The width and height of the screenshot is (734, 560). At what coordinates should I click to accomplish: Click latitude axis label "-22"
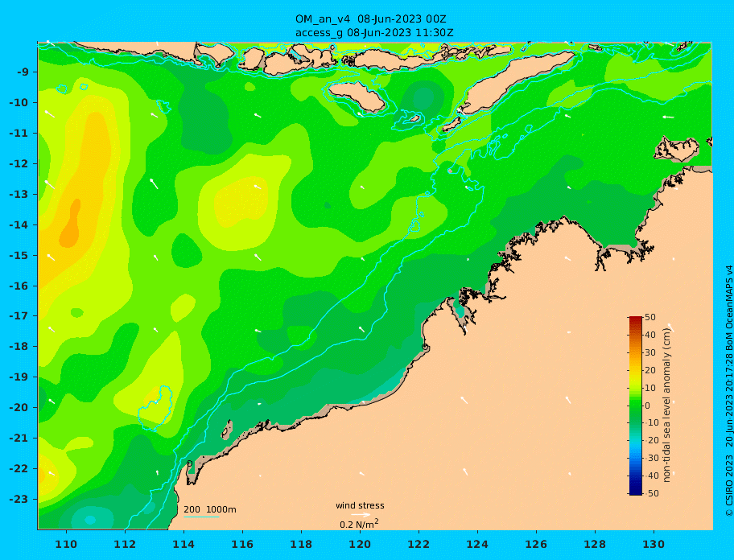click(20, 469)
